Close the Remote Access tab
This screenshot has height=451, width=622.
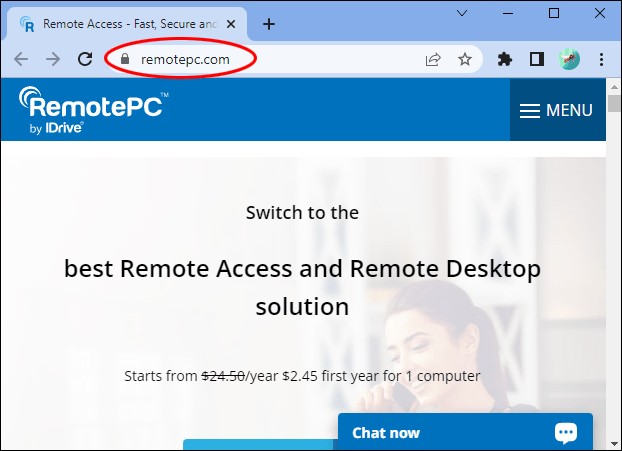click(x=234, y=24)
